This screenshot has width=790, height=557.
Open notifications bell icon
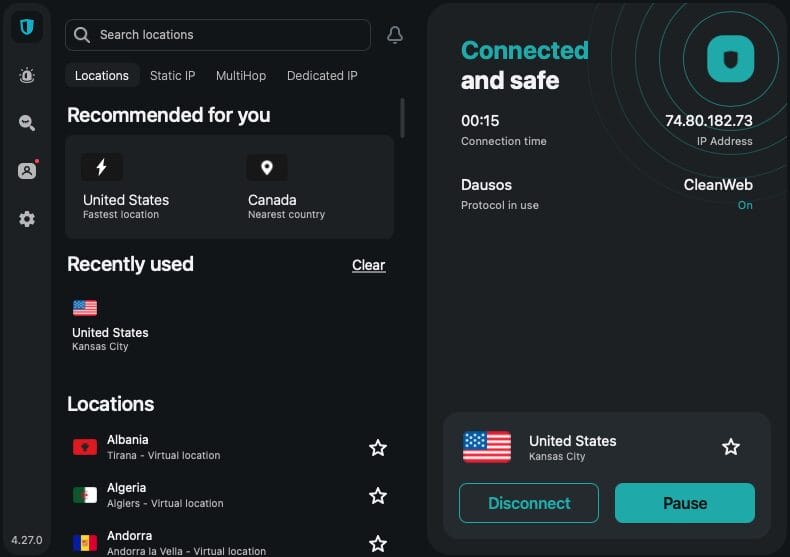[x=394, y=35]
